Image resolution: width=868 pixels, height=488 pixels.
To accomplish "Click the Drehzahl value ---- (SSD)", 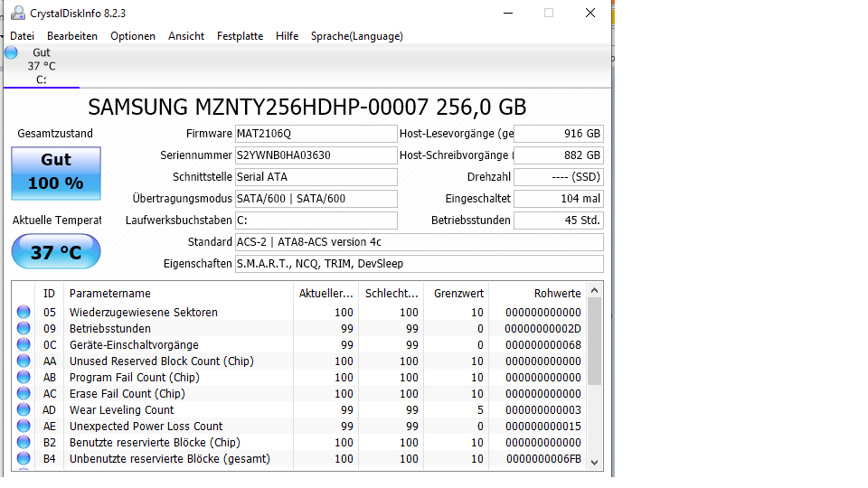I will coord(559,177).
